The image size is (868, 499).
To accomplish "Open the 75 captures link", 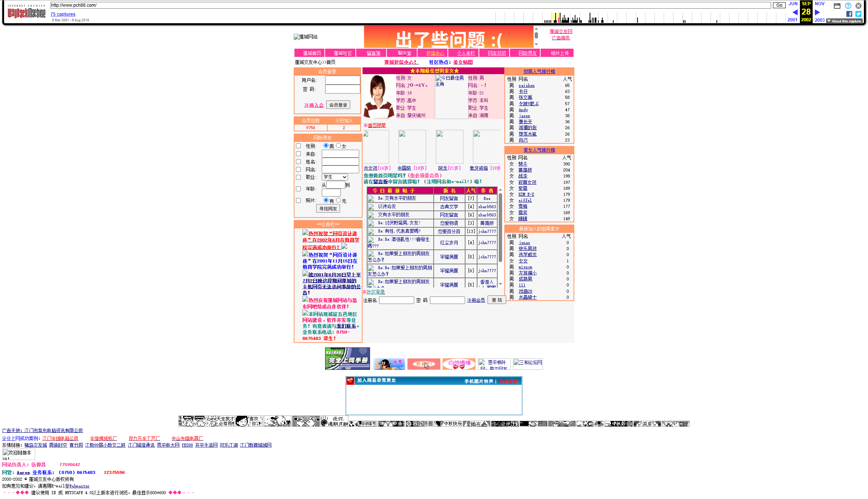I will point(63,14).
